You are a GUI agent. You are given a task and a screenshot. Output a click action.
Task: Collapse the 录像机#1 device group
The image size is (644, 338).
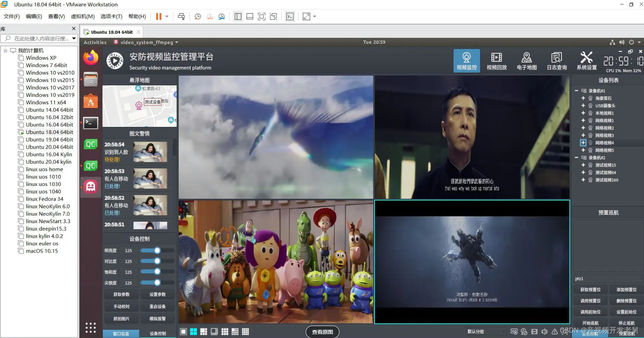577,91
